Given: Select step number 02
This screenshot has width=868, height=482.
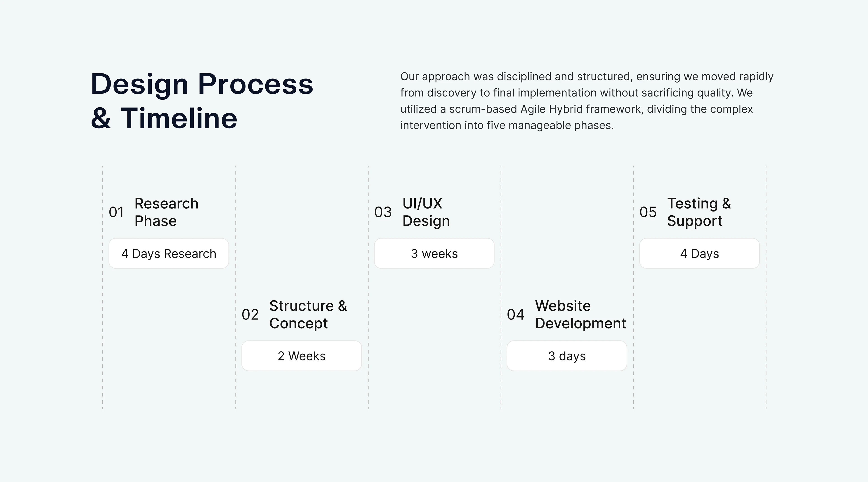Looking at the screenshot, I should coord(250,315).
